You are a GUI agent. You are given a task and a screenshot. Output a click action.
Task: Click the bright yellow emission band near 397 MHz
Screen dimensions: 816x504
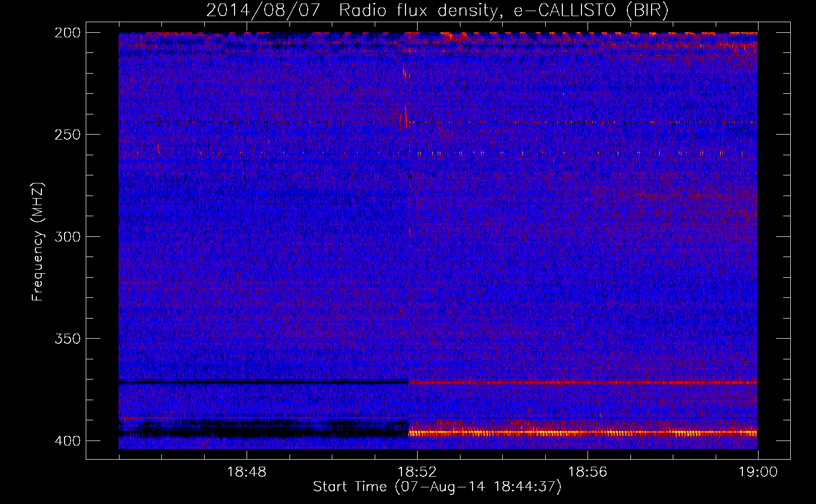click(582, 432)
